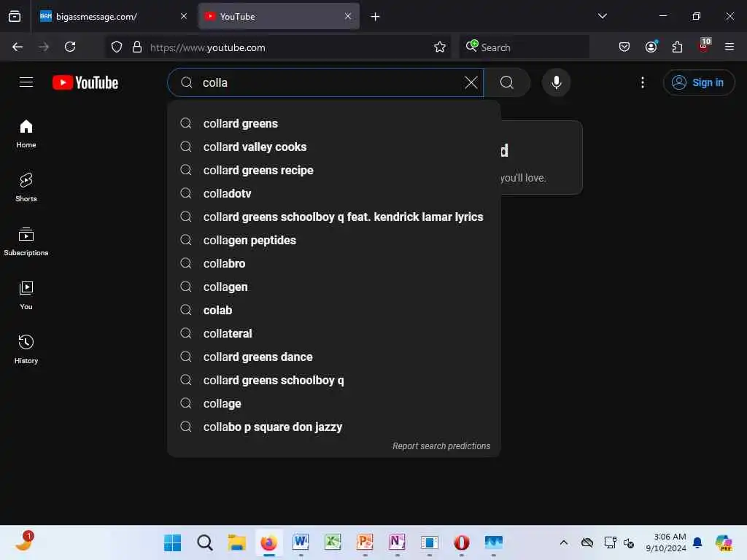Reload the current page
The height and width of the screenshot is (560, 747).
[x=70, y=47]
